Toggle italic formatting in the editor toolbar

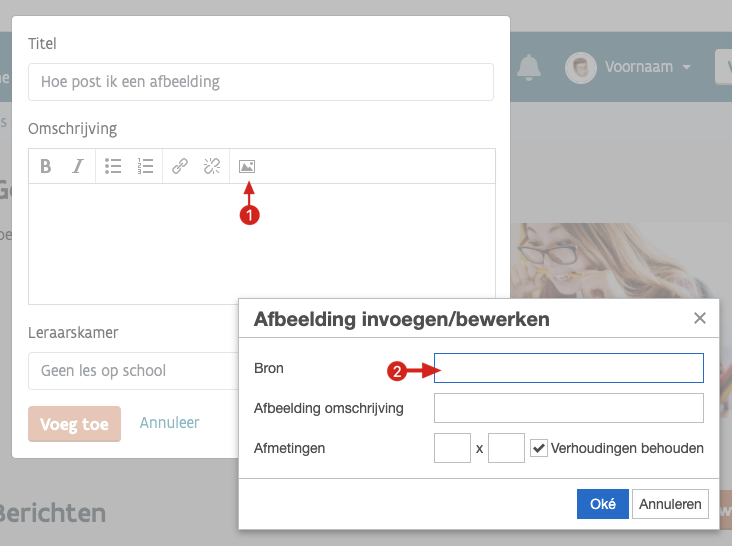(x=78, y=166)
